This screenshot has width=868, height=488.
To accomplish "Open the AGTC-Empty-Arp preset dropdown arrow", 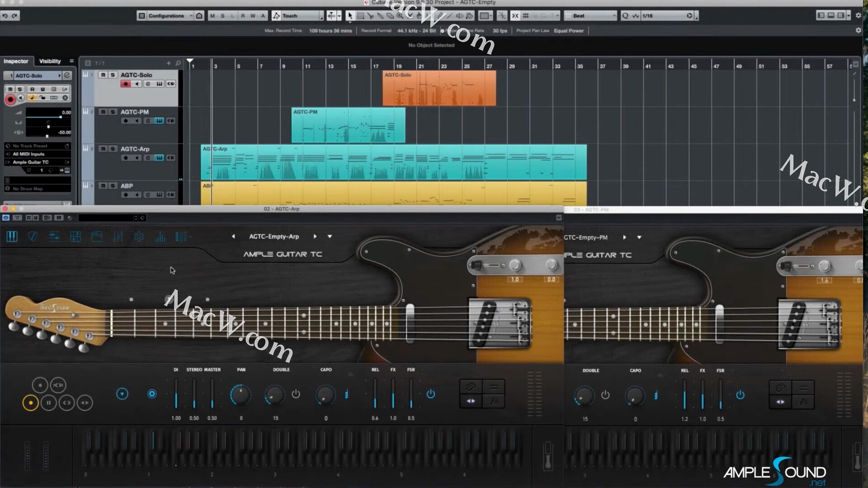I will pos(330,237).
